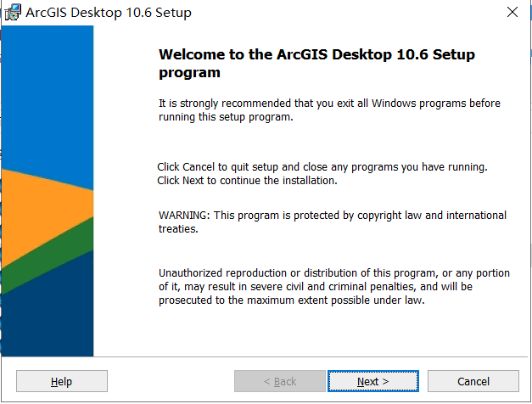The height and width of the screenshot is (404, 532).
Task: Click the Unauthorized reproduction paragraph
Action: pyautogui.click(x=334, y=287)
